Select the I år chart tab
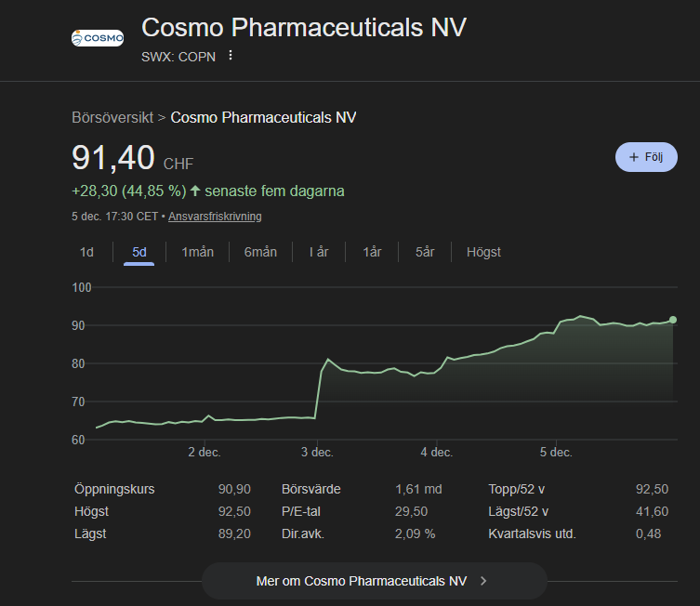The height and width of the screenshot is (606, 700). click(319, 252)
